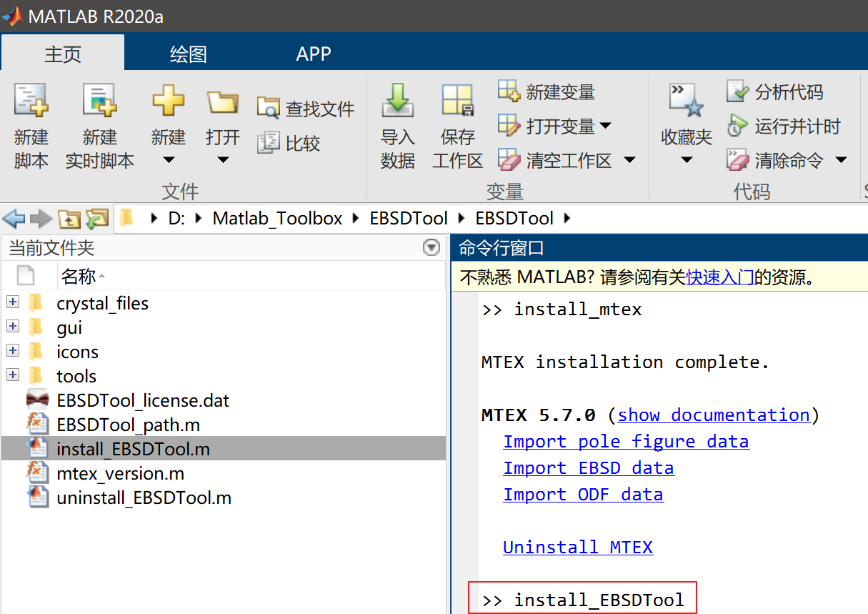
Task: Click the install_mtex command text
Action: click(578, 310)
